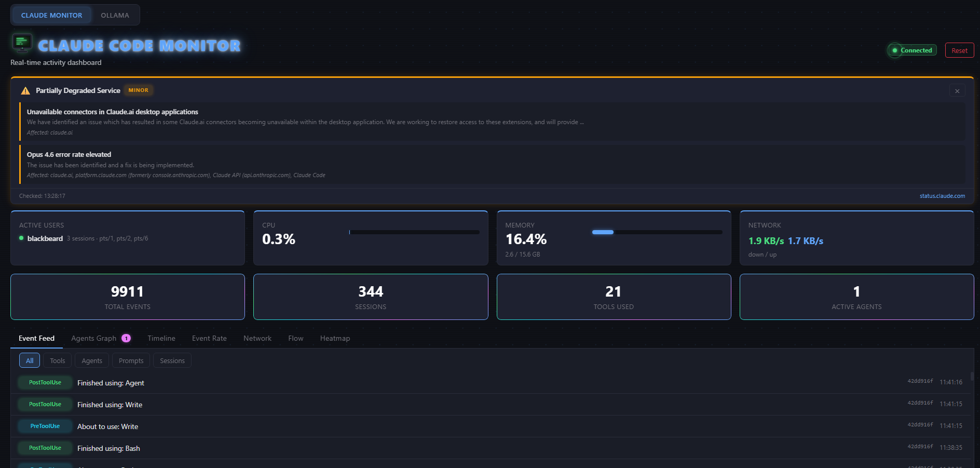Click the Connected status indicator
Screen dimensions: 980x468
[x=913, y=50]
